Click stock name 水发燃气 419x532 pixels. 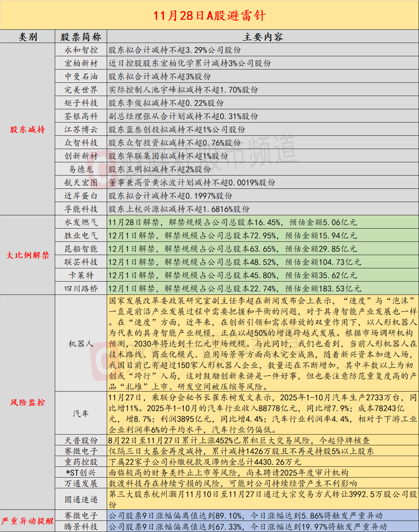point(81,222)
